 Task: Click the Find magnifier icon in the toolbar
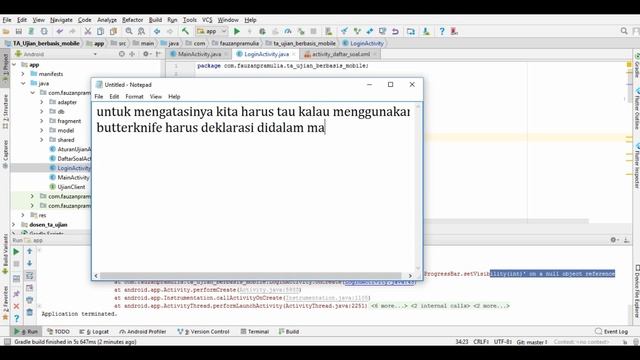click(129, 31)
